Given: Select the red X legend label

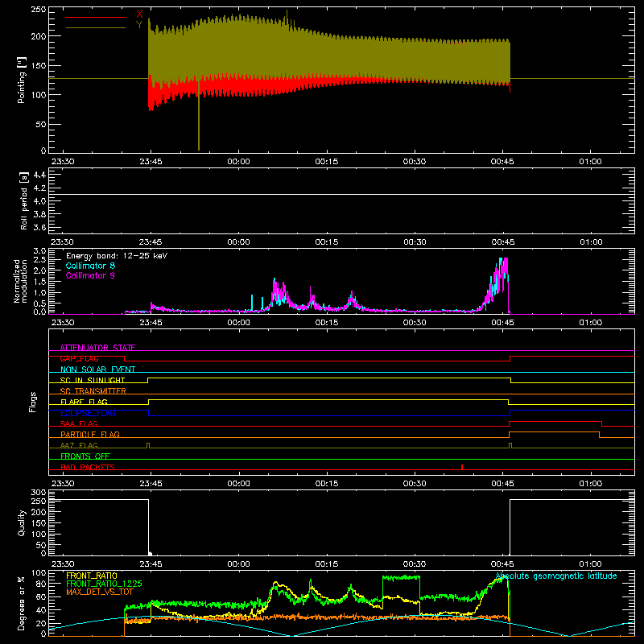Looking at the screenshot, I should click(139, 14).
